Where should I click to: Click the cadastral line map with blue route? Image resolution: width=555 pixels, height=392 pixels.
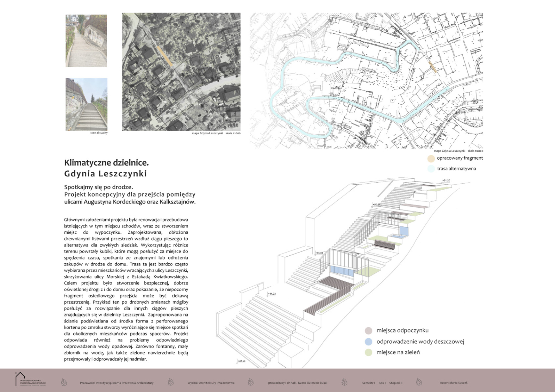tap(366, 81)
